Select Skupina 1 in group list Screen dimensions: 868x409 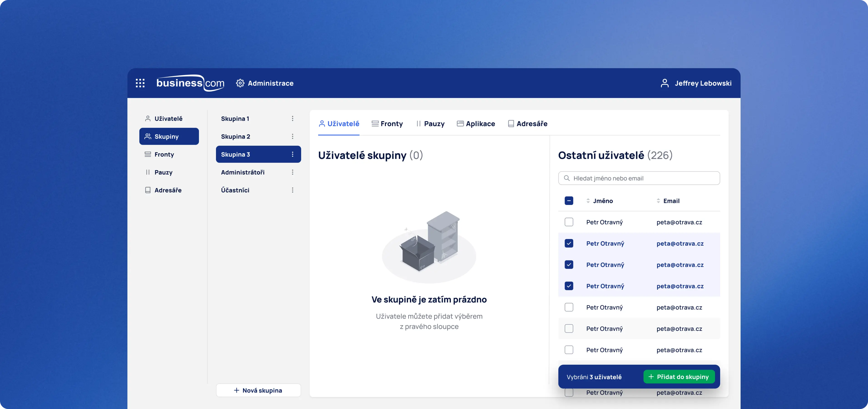(x=258, y=119)
